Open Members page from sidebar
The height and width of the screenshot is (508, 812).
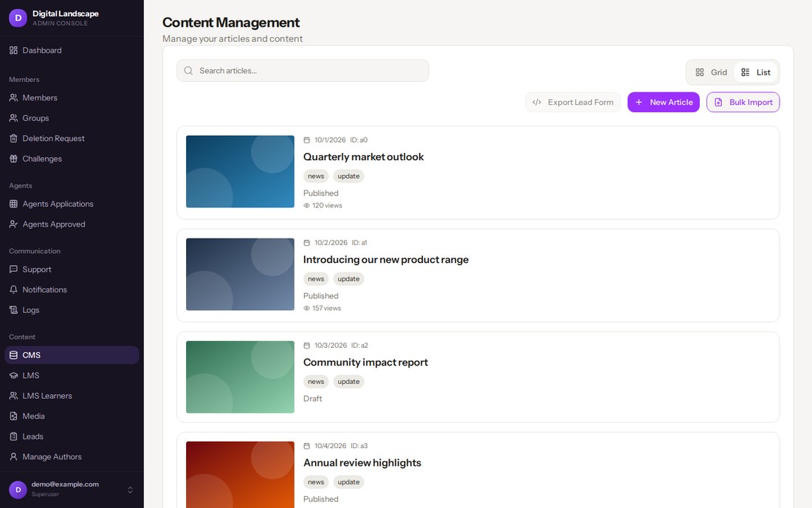click(72, 97)
